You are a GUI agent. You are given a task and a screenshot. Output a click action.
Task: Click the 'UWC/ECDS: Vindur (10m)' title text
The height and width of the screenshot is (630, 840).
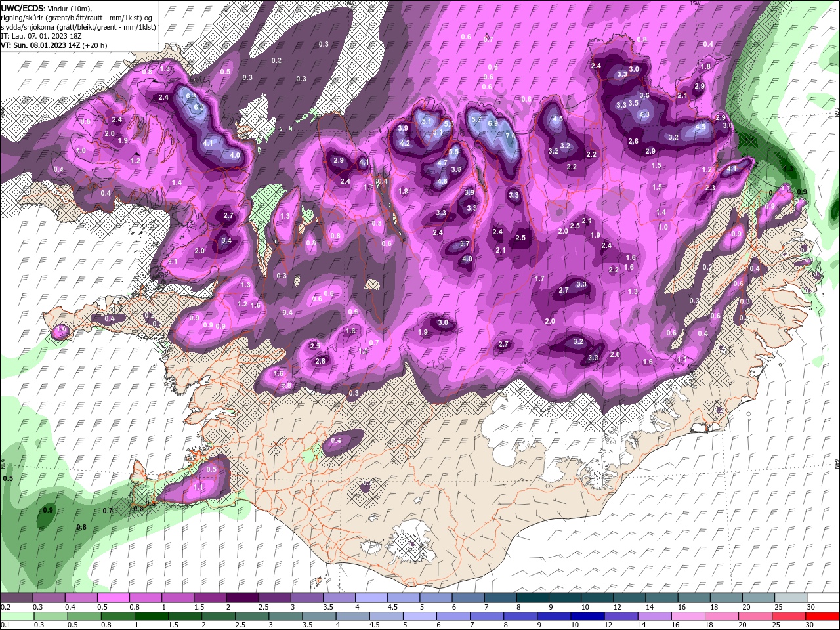click(46, 7)
